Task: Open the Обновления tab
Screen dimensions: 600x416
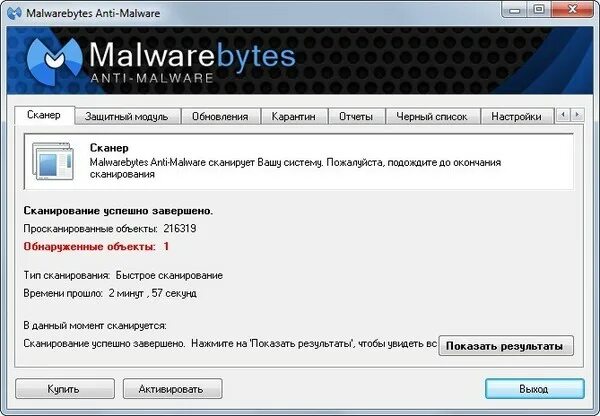Action: [220, 117]
